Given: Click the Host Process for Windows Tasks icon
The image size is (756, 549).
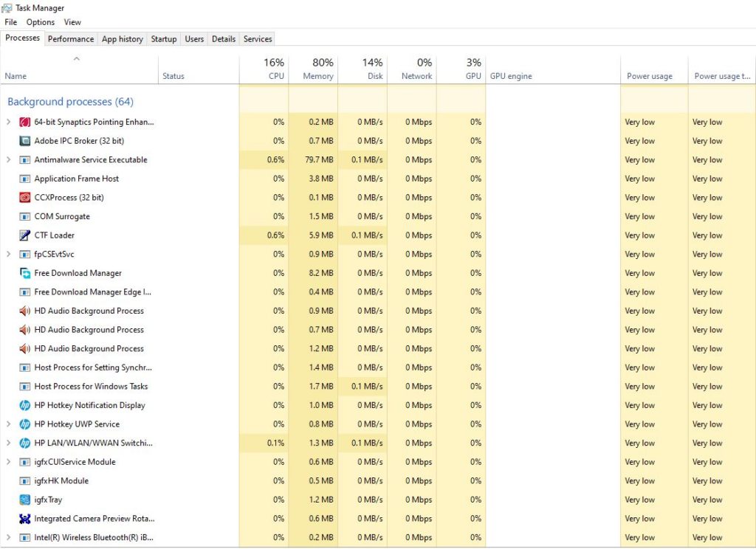Looking at the screenshot, I should coord(24,387).
